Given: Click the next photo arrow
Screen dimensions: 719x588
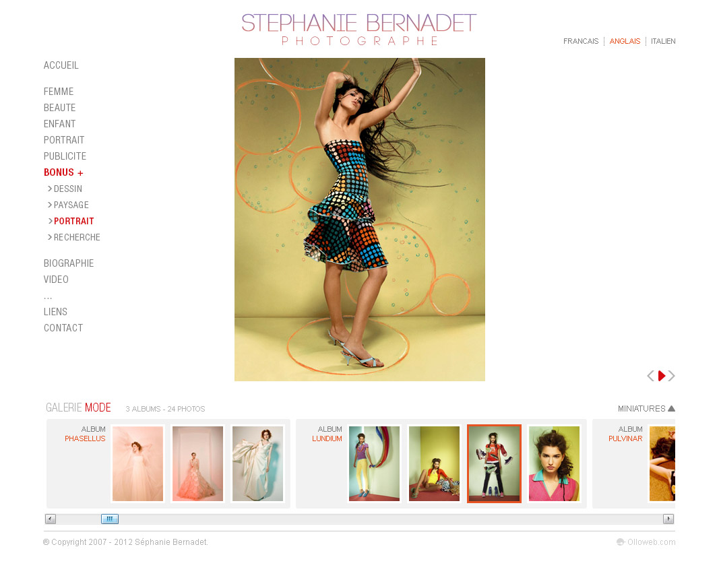Looking at the screenshot, I should [672, 376].
